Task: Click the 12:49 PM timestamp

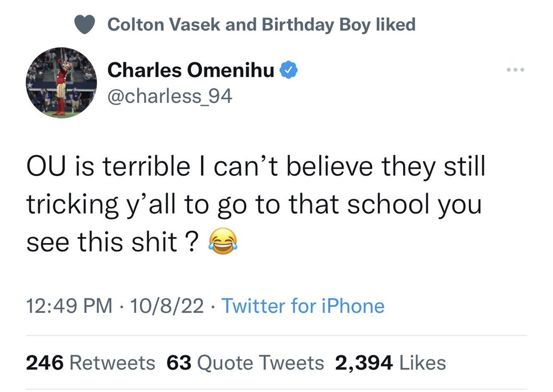Action: (x=70, y=306)
